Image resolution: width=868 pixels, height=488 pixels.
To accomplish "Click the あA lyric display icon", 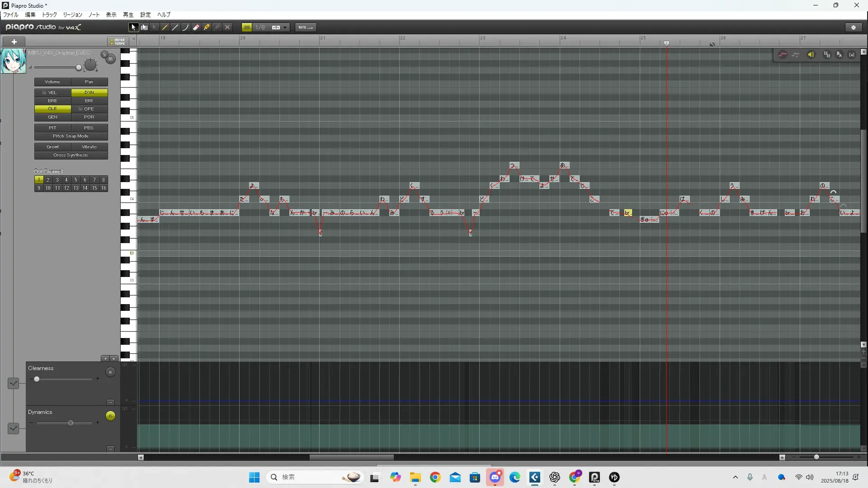I will pyautogui.click(x=839, y=55).
